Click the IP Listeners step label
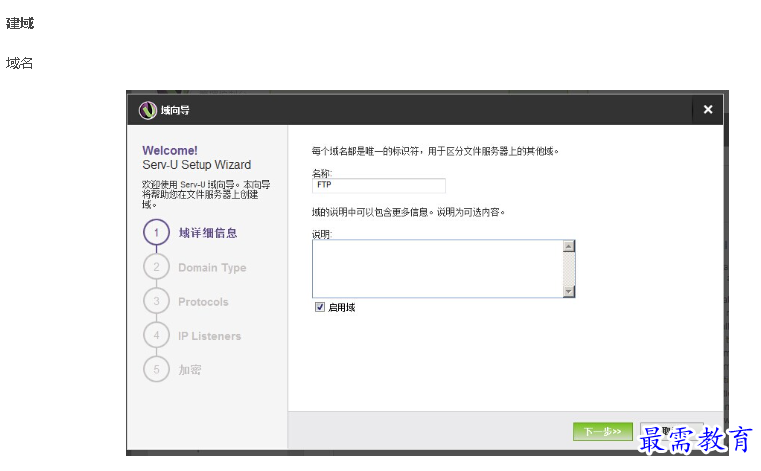The height and width of the screenshot is (471, 761). tap(209, 336)
